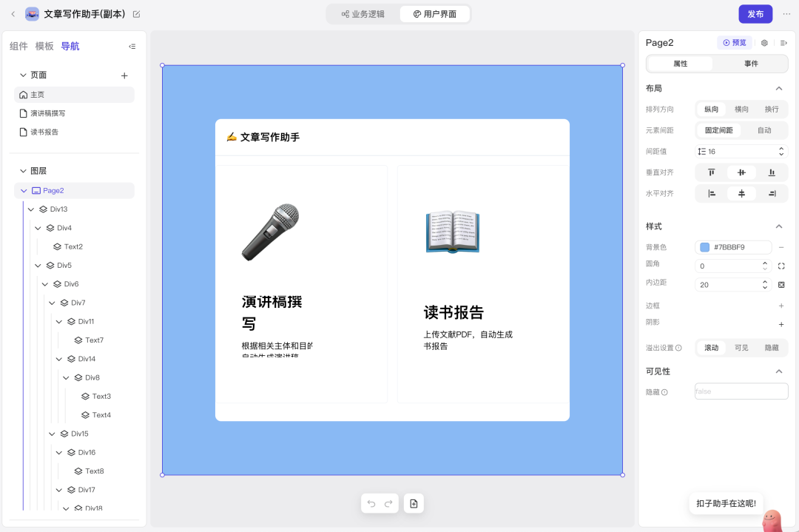Select top vertical alignment (垂直对齐) icon

711,172
